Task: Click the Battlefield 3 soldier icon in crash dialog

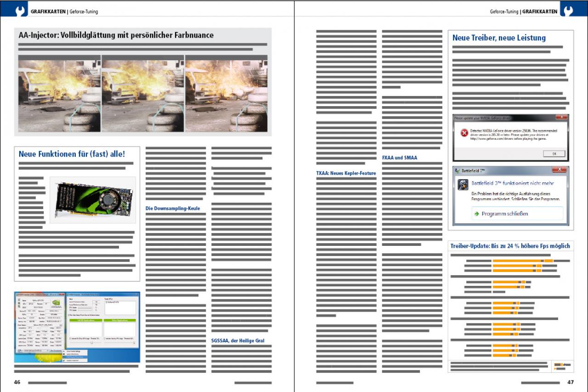Action: coord(464,185)
